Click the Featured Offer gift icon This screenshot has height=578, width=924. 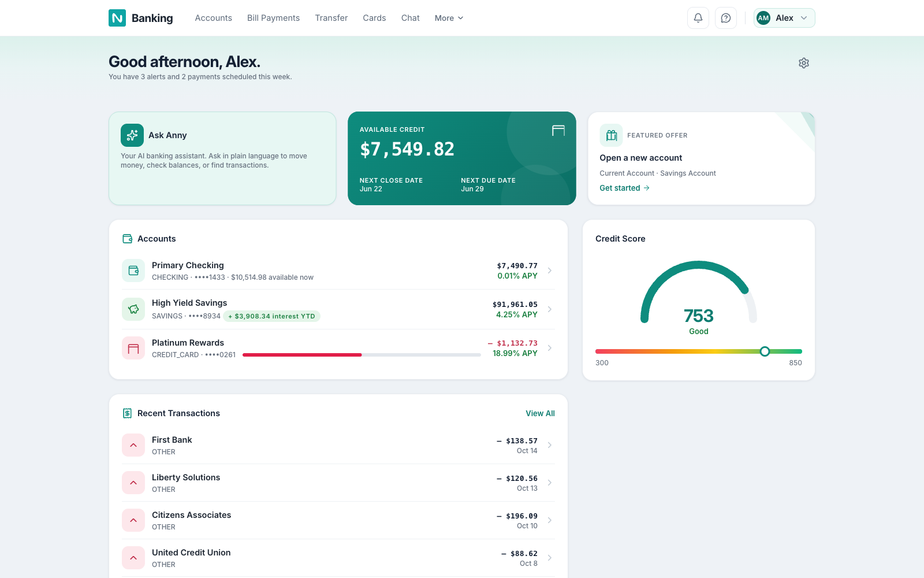[x=611, y=135]
